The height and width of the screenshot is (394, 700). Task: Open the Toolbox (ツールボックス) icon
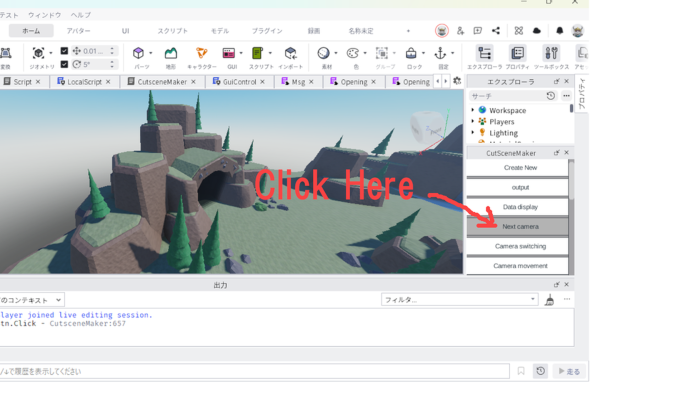551,53
